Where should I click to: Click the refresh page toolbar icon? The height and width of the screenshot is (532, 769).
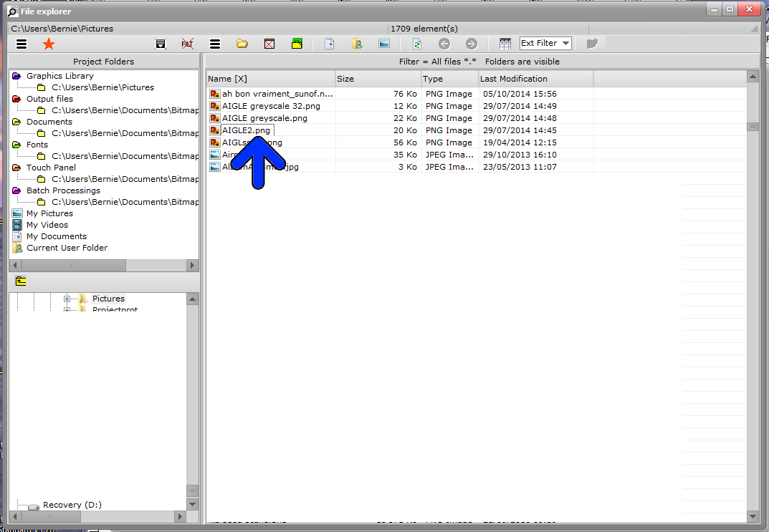tap(417, 44)
